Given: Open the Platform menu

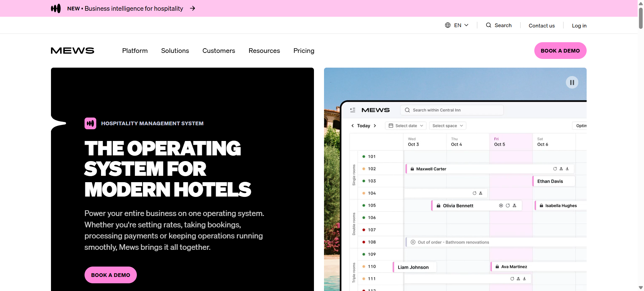Looking at the screenshot, I should (x=135, y=51).
